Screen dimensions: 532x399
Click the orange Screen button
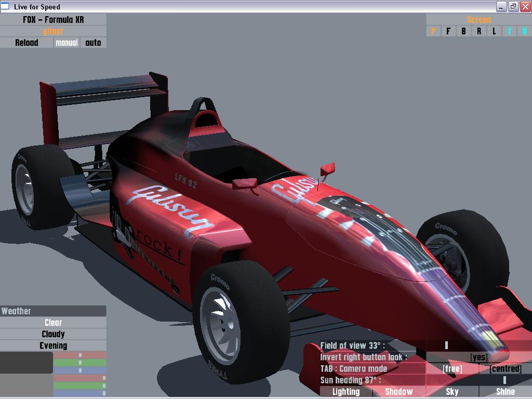pyautogui.click(x=478, y=20)
